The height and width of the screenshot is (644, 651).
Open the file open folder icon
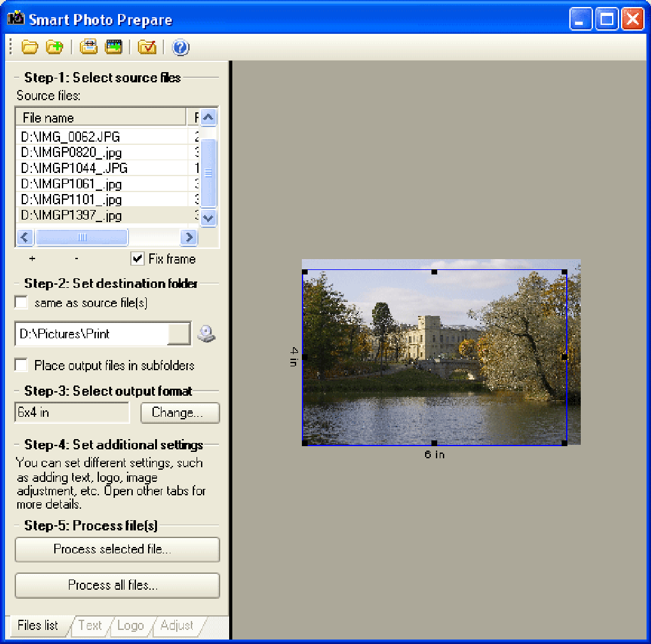pos(29,47)
